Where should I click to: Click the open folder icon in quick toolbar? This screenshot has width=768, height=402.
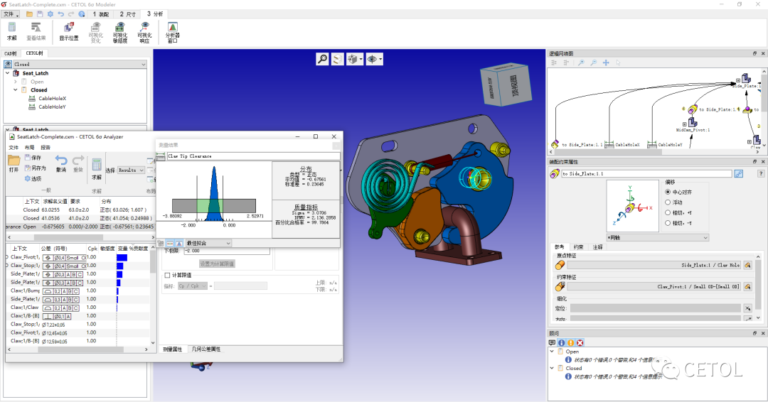[x=29, y=14]
